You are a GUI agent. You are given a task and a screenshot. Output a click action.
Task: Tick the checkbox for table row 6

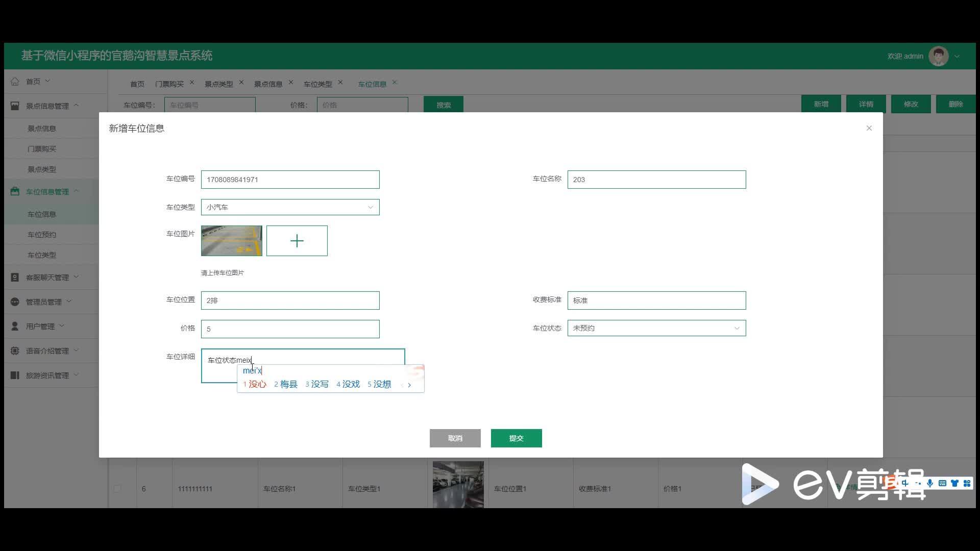117,488
